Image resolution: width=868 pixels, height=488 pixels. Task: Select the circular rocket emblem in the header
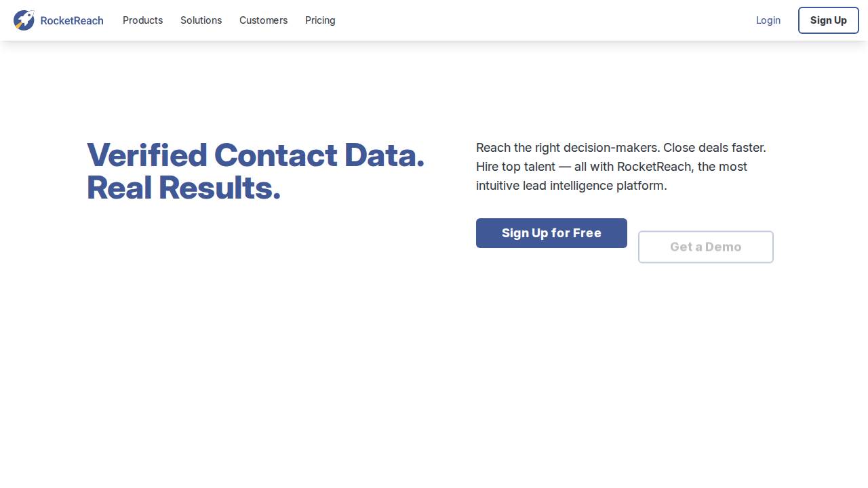(24, 20)
